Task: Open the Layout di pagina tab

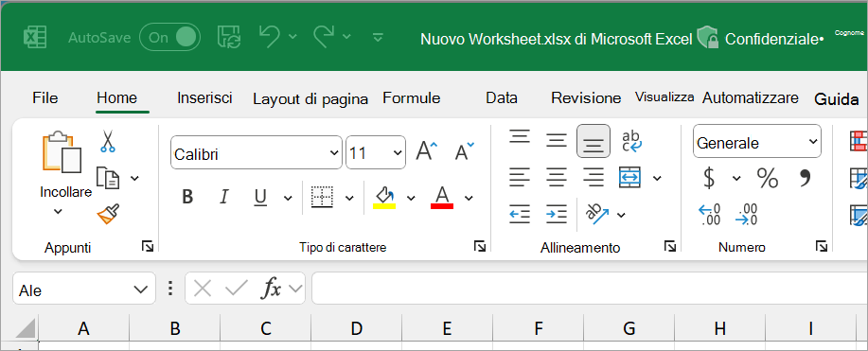Action: (310, 99)
